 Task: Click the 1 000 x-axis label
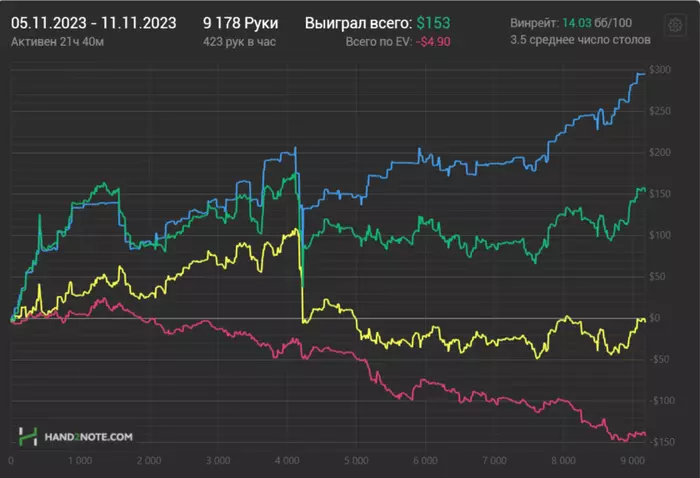[80, 461]
